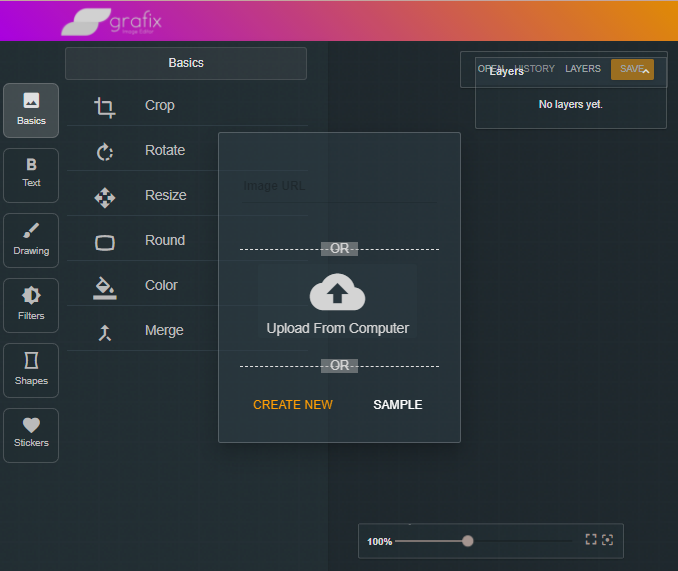Fit the canvas to screen
Image resolution: width=678 pixels, height=571 pixels.
591,540
